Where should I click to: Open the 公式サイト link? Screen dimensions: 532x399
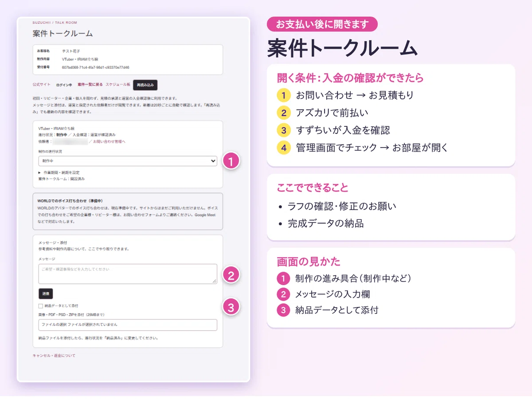point(41,84)
